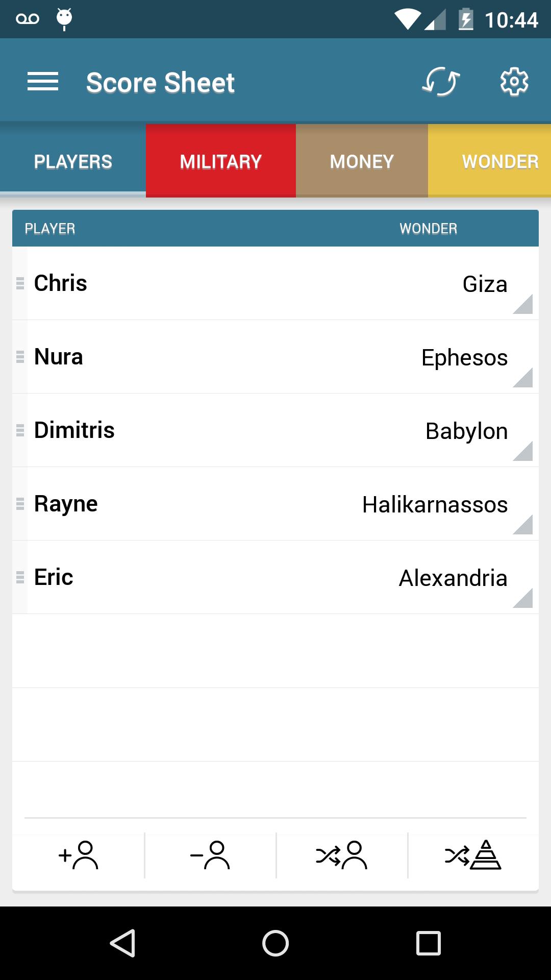Grab the drag handle beside Chris

click(20, 283)
